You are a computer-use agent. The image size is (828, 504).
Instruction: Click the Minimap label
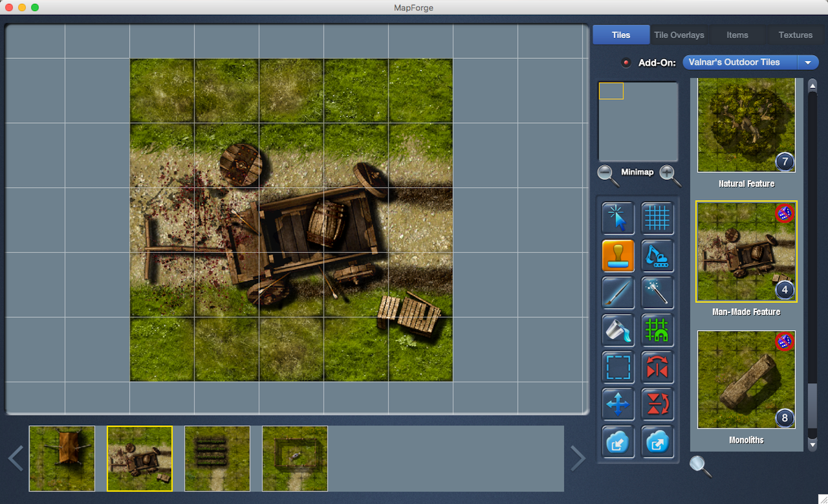tap(638, 172)
